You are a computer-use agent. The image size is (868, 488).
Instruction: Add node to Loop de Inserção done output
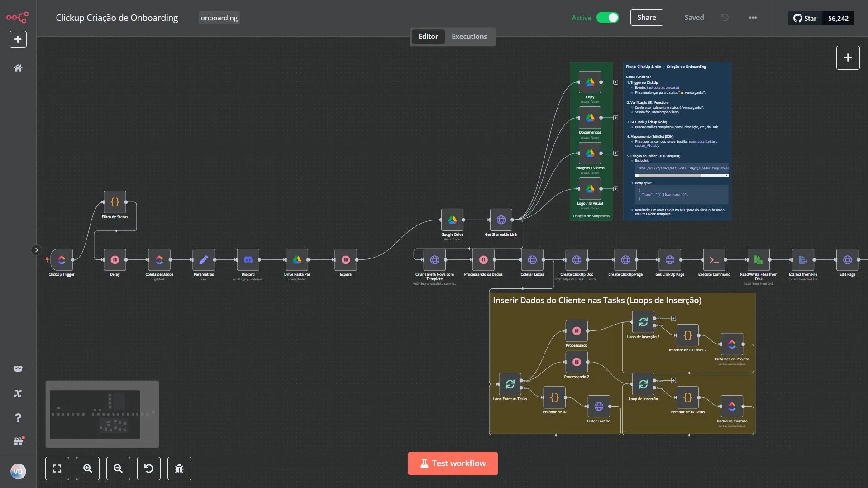[x=673, y=380]
